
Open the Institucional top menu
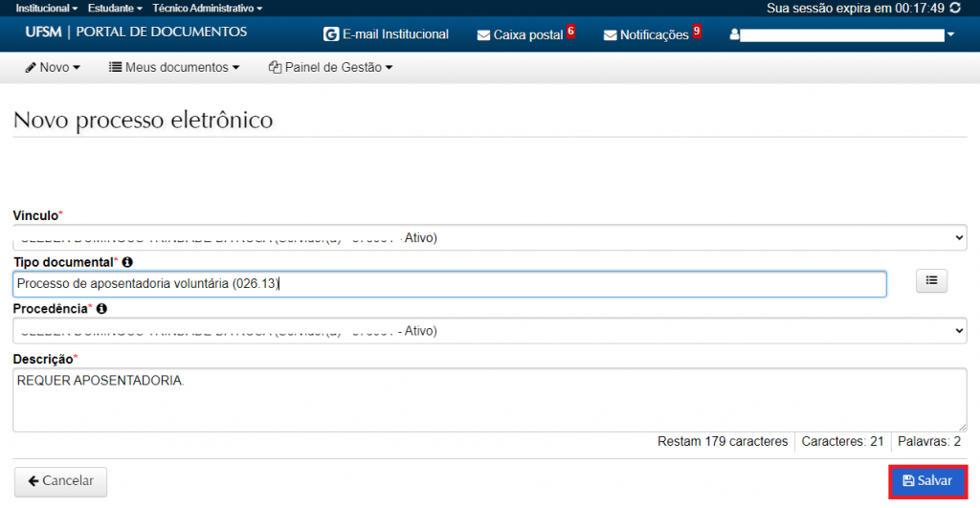pos(46,8)
